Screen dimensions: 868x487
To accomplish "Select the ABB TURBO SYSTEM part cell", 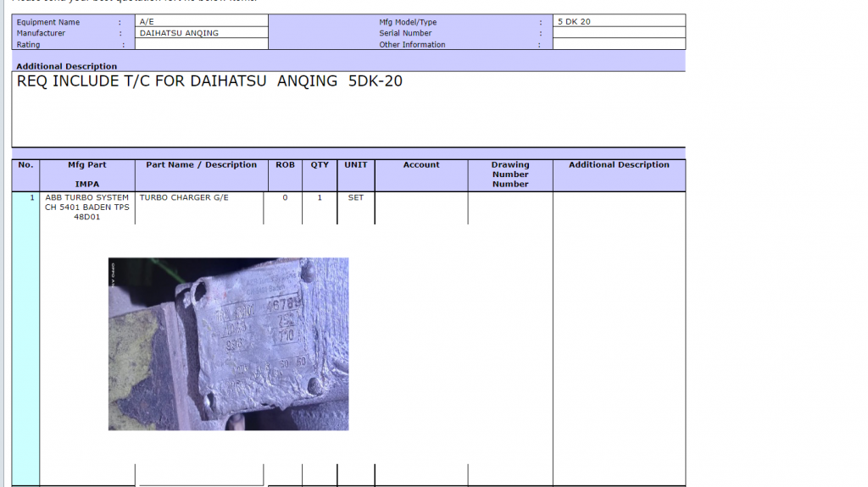I will (x=87, y=208).
